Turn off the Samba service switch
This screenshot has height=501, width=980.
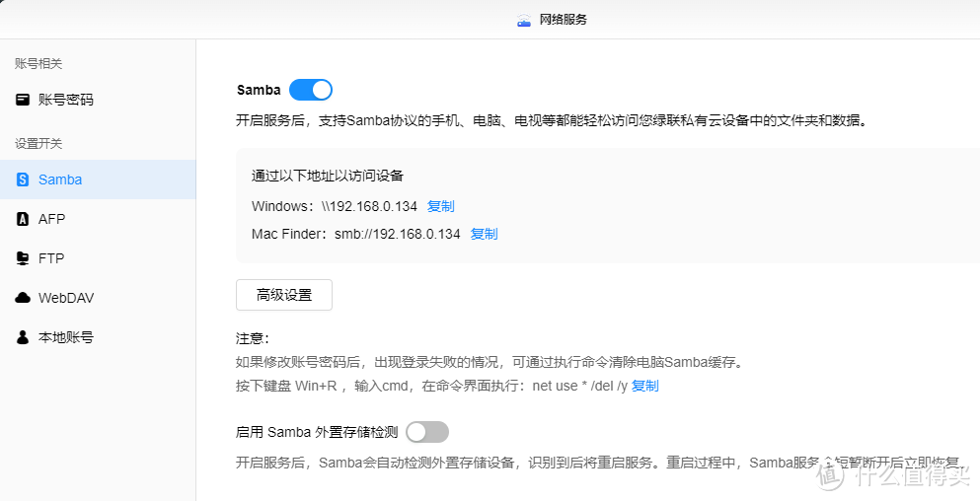tap(311, 90)
